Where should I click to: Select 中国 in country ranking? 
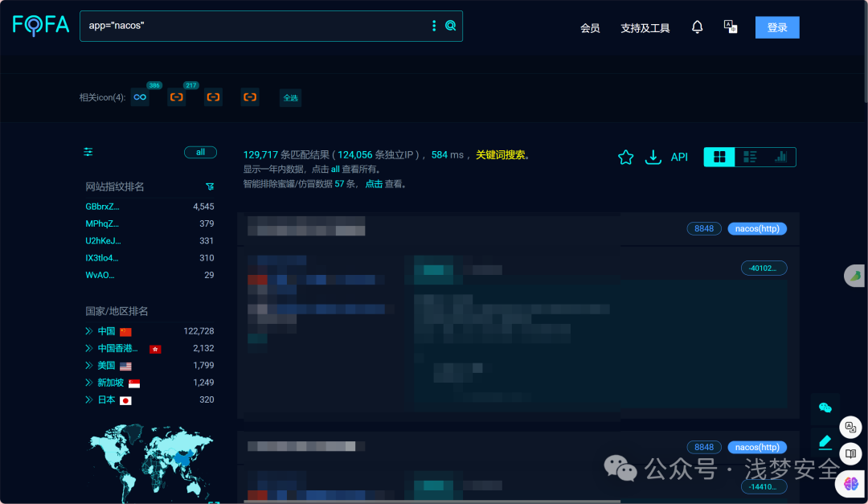point(106,331)
